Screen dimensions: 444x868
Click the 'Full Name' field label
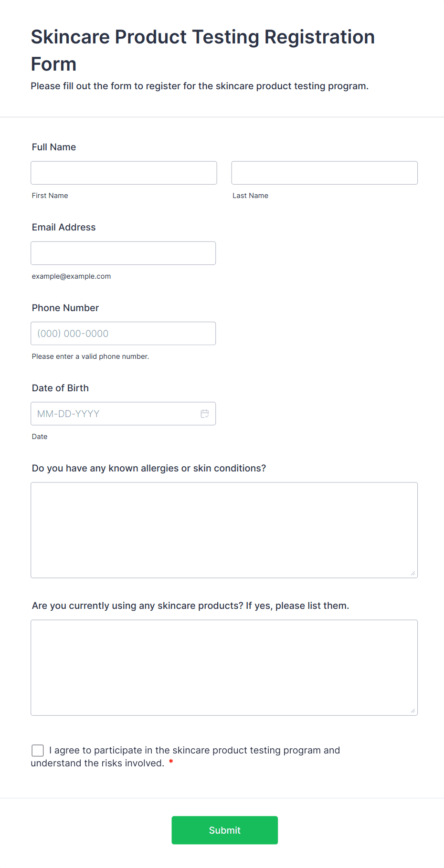54,147
